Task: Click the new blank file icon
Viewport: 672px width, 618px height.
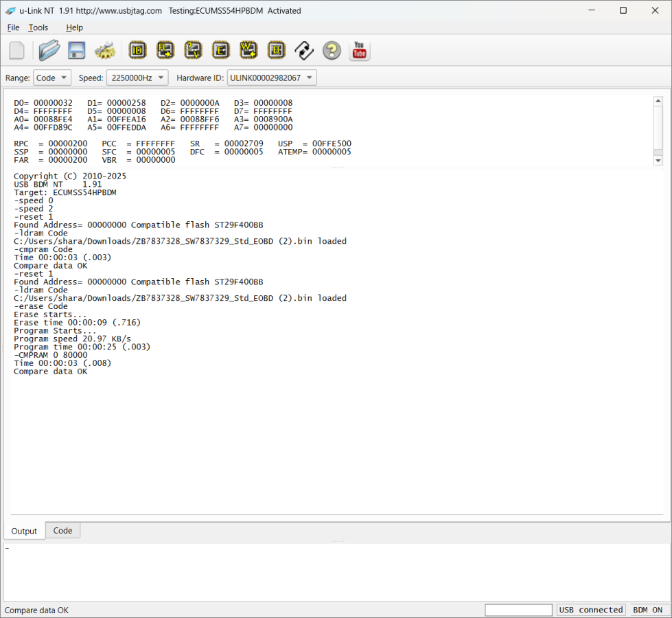Action: click(x=17, y=51)
